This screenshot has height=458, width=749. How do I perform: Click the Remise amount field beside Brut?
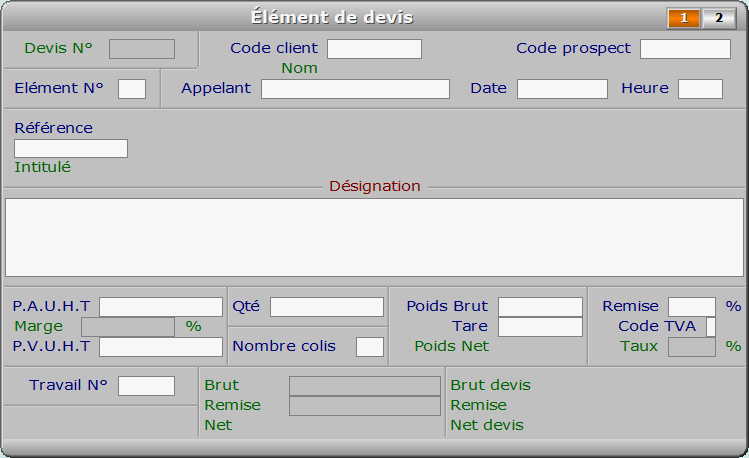(365, 406)
